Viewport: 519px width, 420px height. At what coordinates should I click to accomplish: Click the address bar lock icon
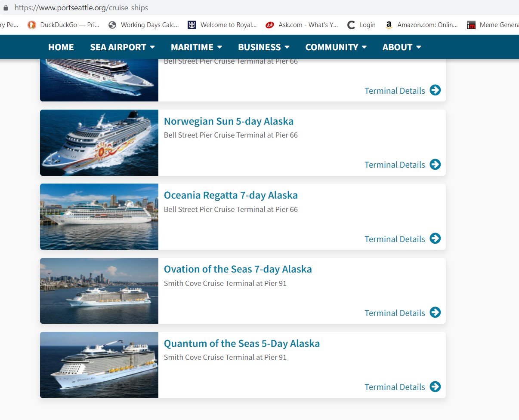[x=6, y=8]
